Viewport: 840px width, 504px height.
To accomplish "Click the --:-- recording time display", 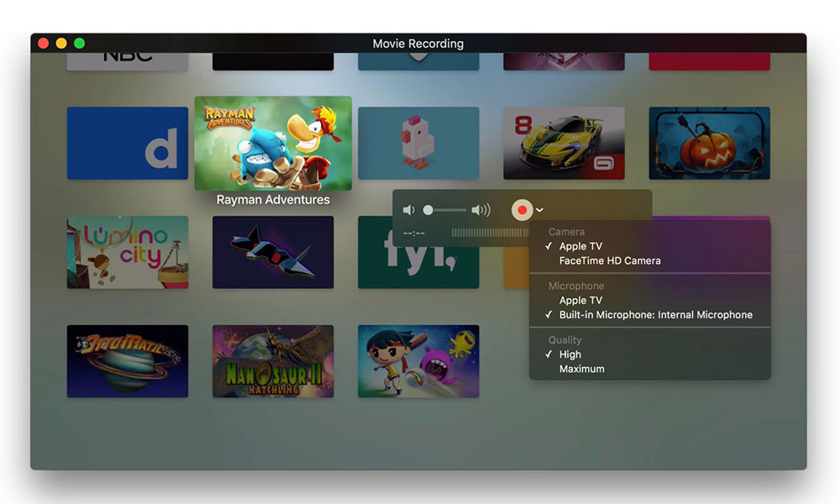I will tap(414, 233).
